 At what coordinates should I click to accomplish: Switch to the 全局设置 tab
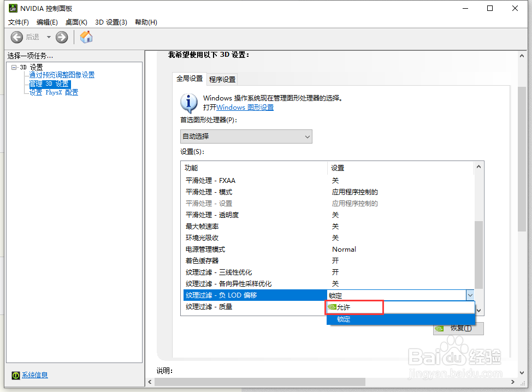point(190,79)
